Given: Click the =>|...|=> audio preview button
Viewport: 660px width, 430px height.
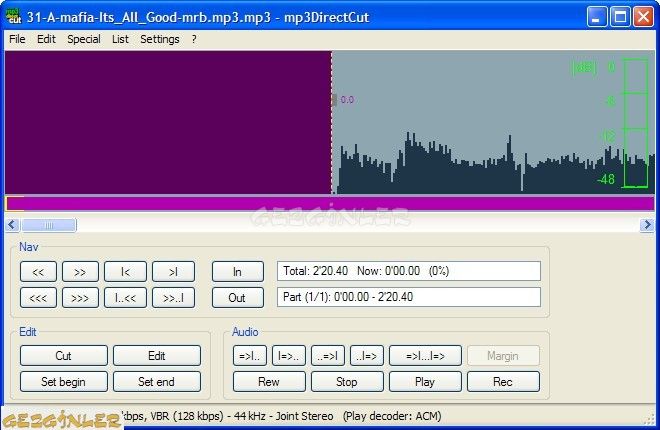Looking at the screenshot, I should point(425,355).
